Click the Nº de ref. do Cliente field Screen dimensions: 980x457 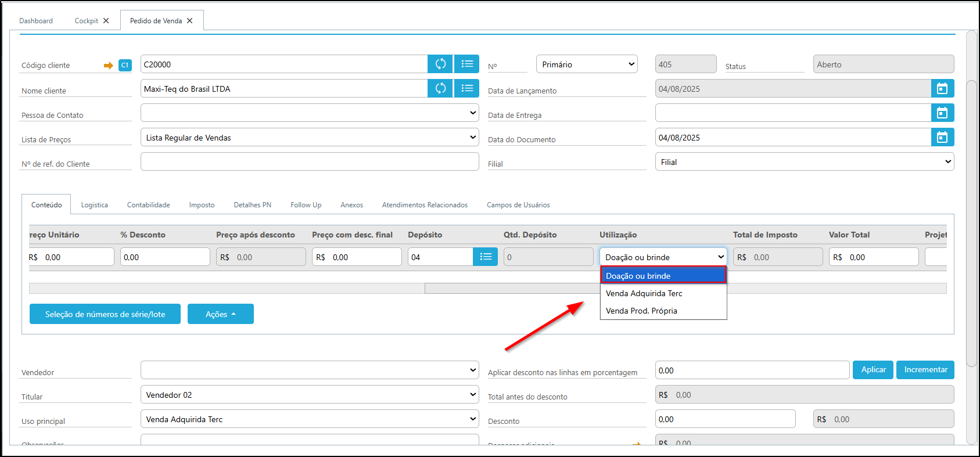click(x=310, y=161)
